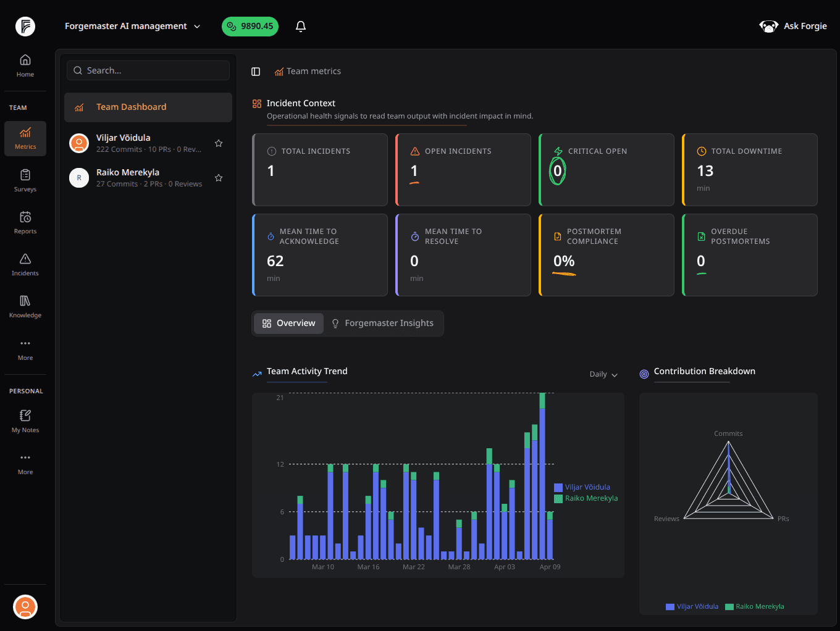Select the Surveys icon in the sidebar

tap(25, 180)
